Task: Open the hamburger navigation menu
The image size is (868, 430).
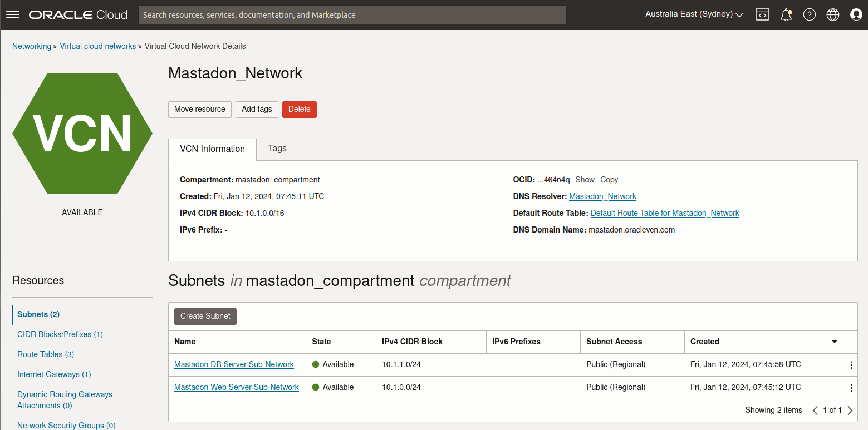Action: 13,15
